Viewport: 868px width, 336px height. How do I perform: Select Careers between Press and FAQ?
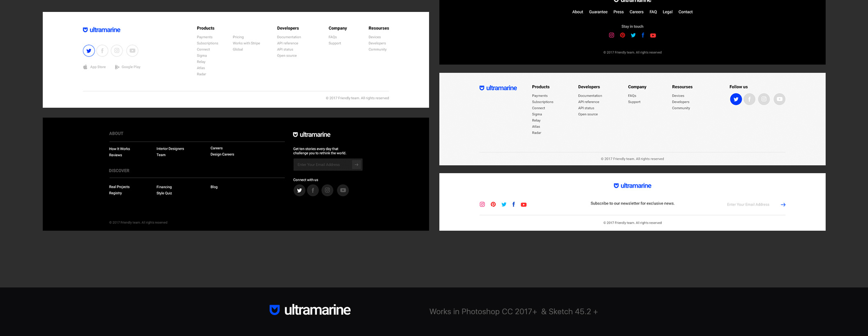[636, 12]
